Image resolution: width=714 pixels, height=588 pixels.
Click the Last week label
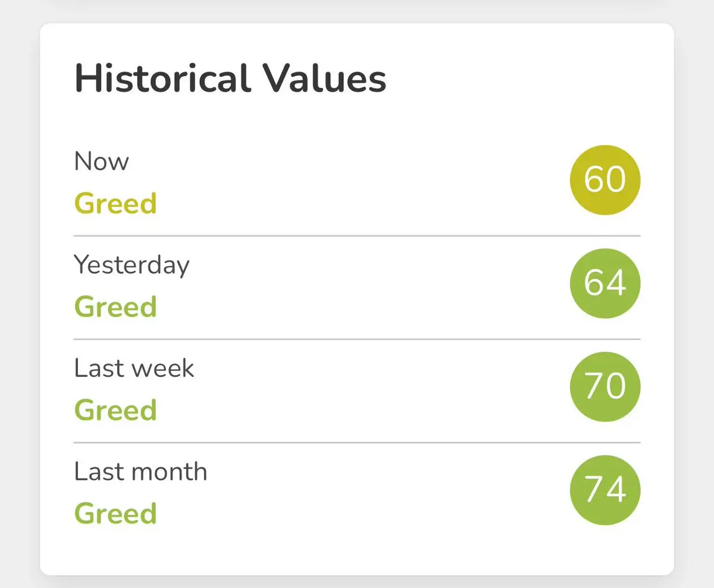click(x=134, y=369)
